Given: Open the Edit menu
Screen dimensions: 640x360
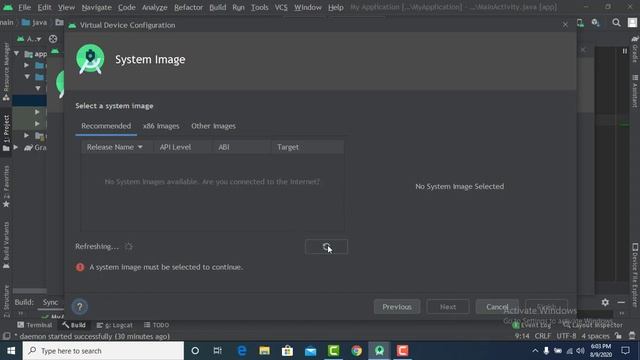Looking at the screenshot, I should (x=44, y=7).
